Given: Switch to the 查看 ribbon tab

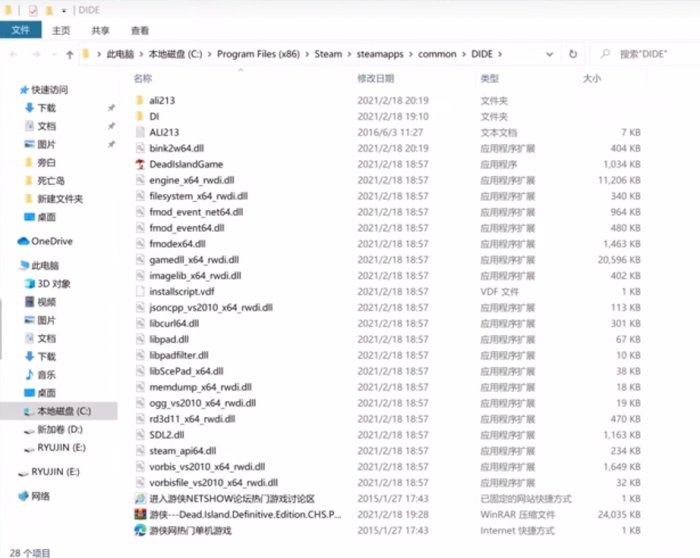Looking at the screenshot, I should pyautogui.click(x=140, y=30).
